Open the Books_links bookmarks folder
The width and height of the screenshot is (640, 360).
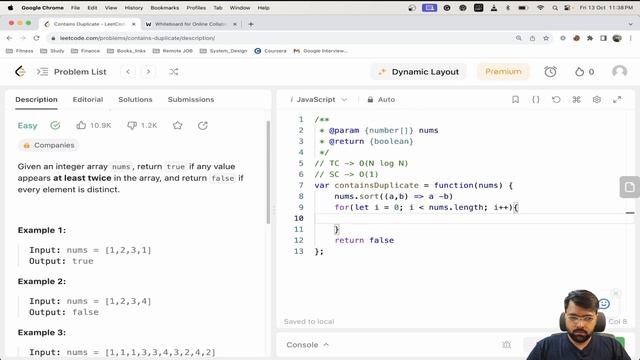coord(126,51)
